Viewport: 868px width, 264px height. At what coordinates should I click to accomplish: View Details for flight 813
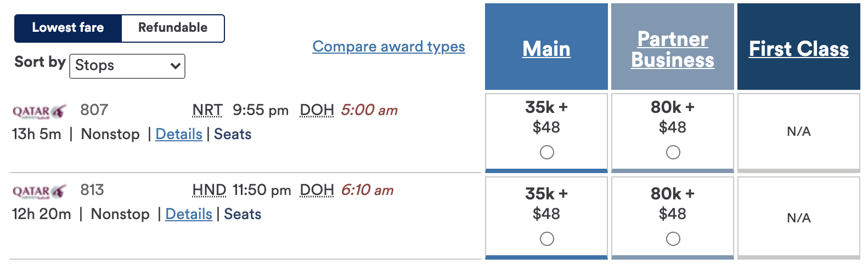pos(189,214)
